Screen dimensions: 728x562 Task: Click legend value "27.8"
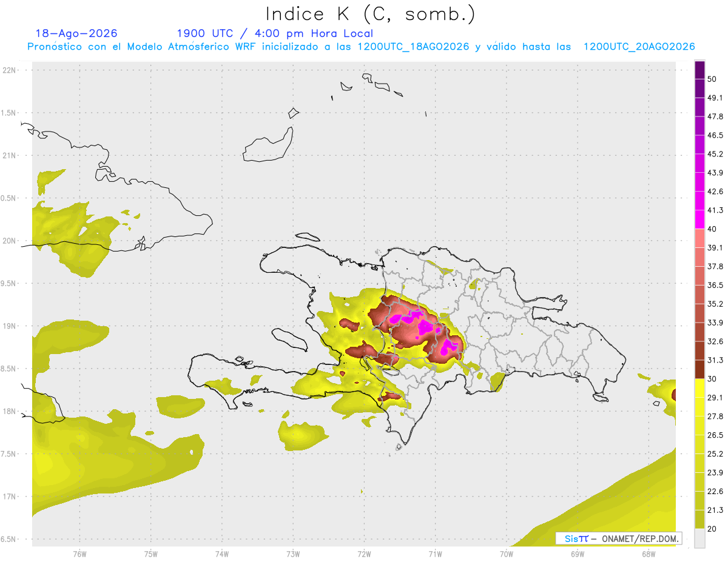click(715, 416)
